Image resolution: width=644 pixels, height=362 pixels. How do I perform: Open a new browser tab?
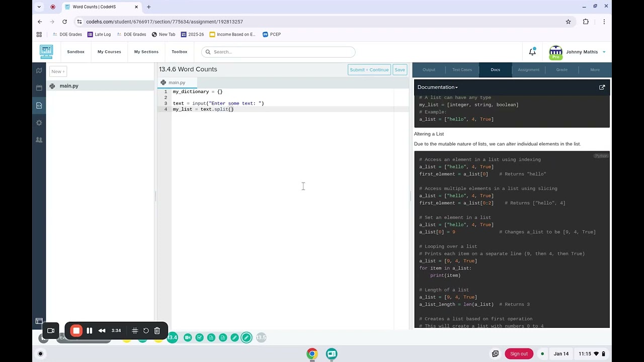pos(148,7)
